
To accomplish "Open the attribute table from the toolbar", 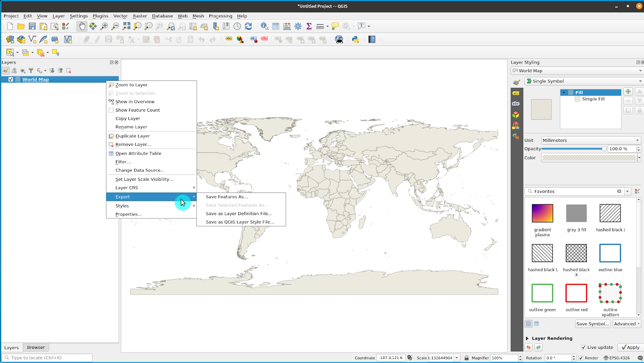I will (276, 26).
